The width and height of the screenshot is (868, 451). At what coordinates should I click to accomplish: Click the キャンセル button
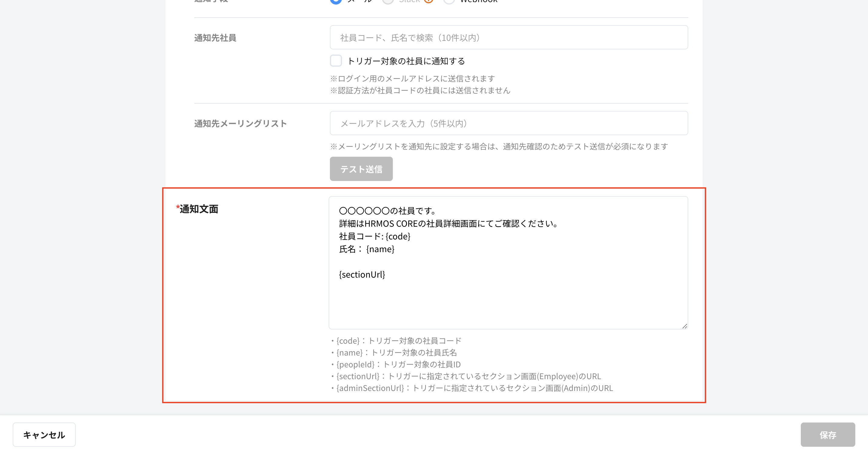[x=44, y=434]
